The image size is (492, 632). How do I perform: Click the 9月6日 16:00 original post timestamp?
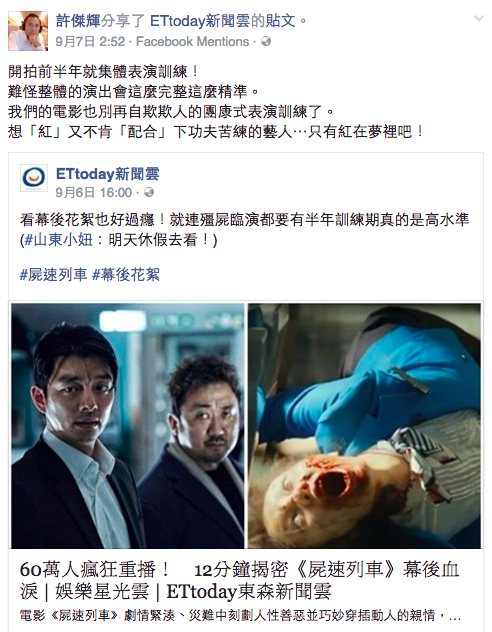pyautogui.click(x=93, y=193)
